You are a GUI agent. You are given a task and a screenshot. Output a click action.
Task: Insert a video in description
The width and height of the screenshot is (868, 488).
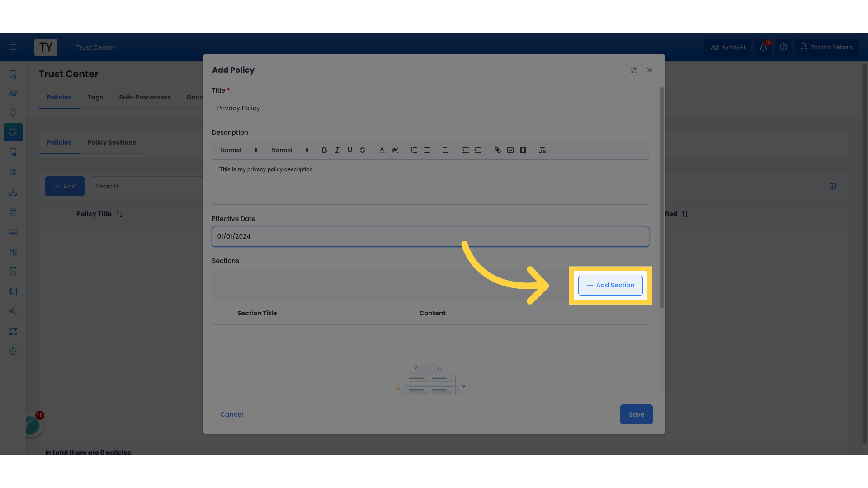[523, 150]
